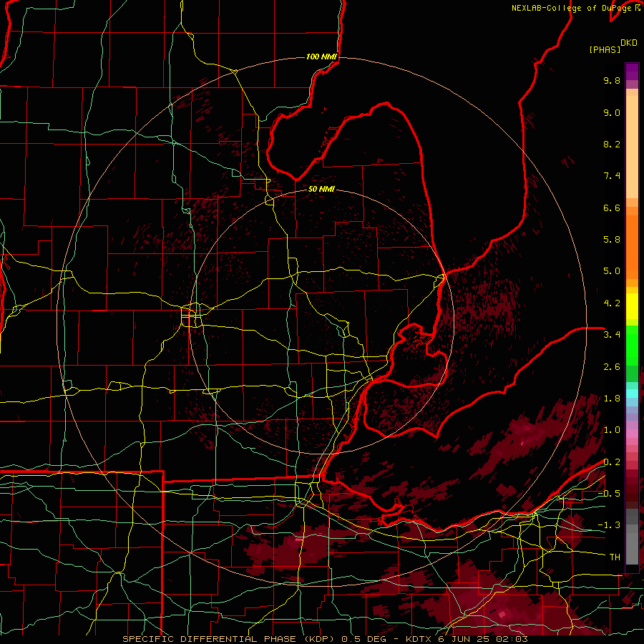Image resolution: width=644 pixels, height=644 pixels.
Task: Pick the orange color bar segment
Action: (632, 246)
